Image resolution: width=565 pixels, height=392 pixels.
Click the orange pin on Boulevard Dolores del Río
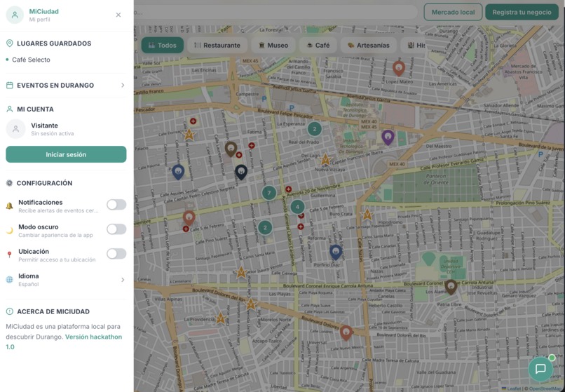coord(346,333)
